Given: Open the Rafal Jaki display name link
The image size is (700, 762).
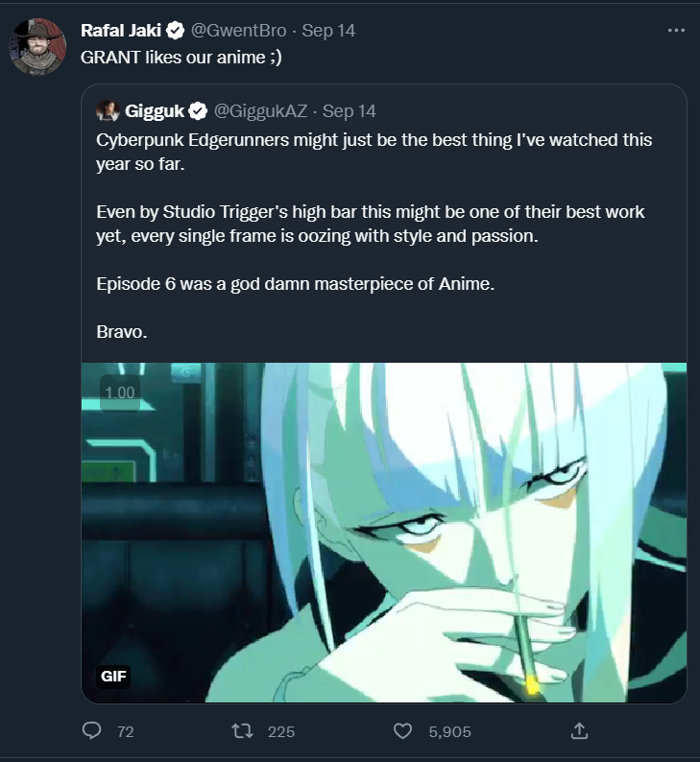Looking at the screenshot, I should (122, 31).
